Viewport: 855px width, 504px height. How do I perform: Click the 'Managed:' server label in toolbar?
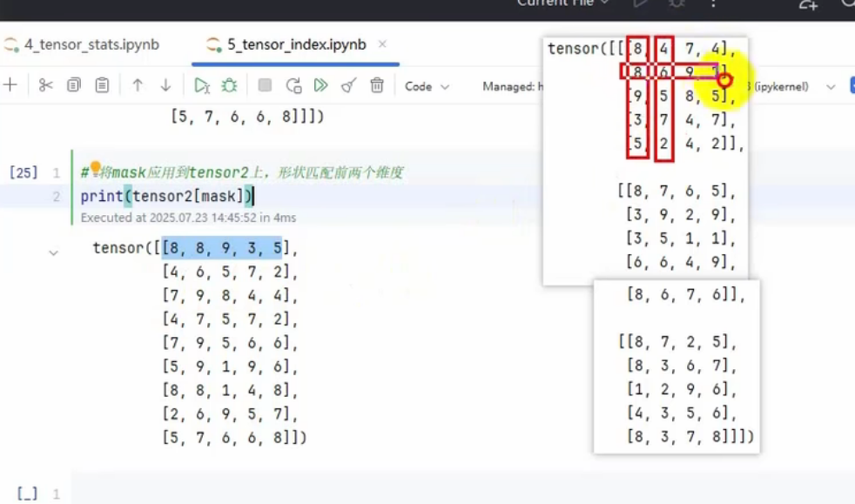click(x=512, y=87)
